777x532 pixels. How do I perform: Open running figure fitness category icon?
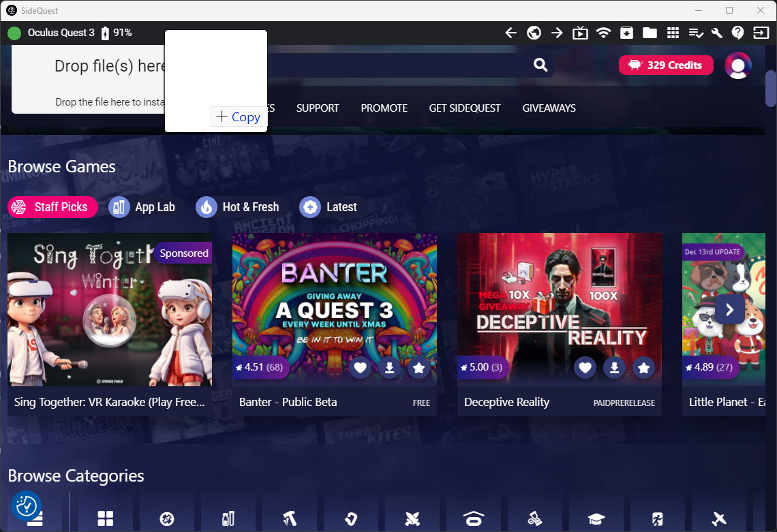658,518
